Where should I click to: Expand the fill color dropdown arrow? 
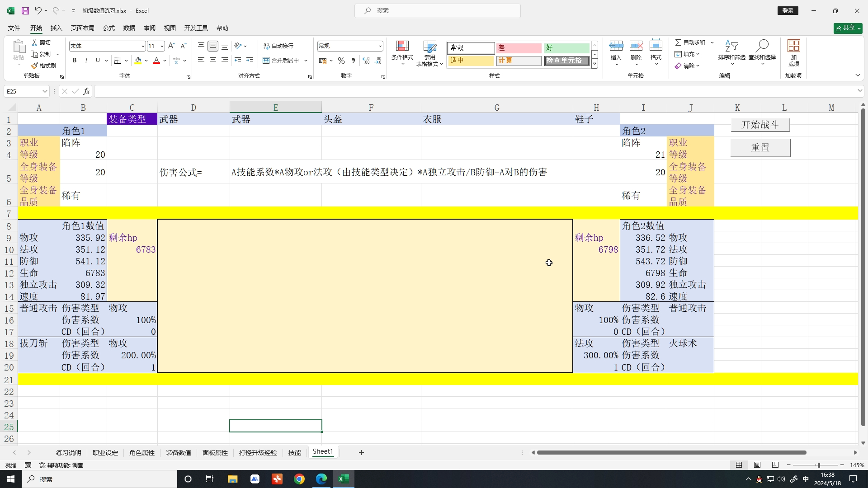[146, 61]
